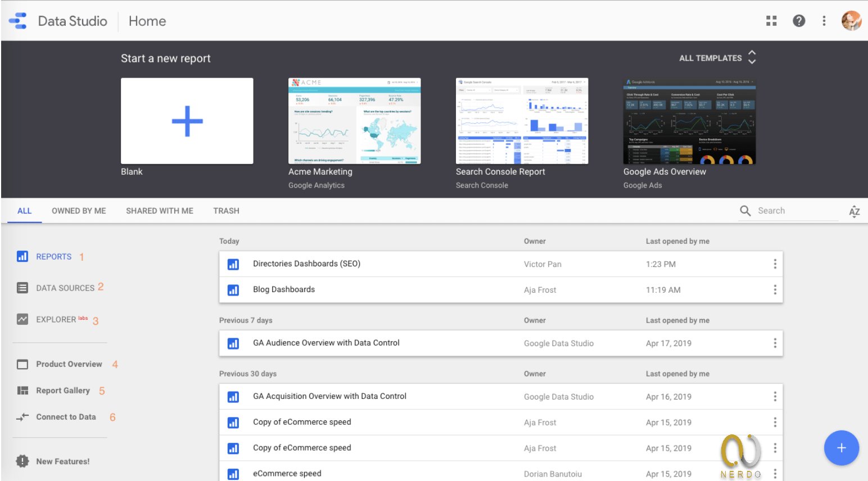Click the EXPLORER line chart icon
This screenshot has width=868, height=481.
pos(22,319)
